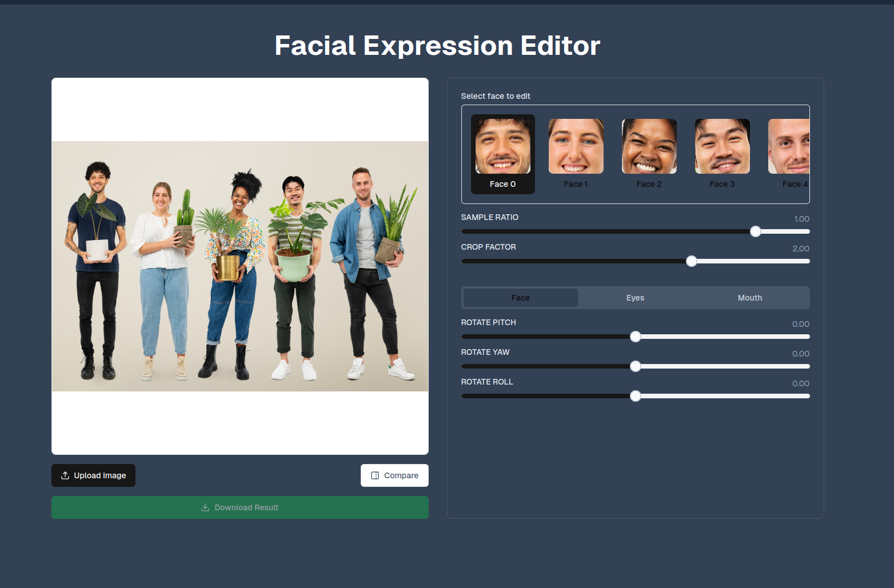This screenshot has height=588, width=894.
Task: Click the Rotate Yaw slider handle
Action: click(x=636, y=366)
